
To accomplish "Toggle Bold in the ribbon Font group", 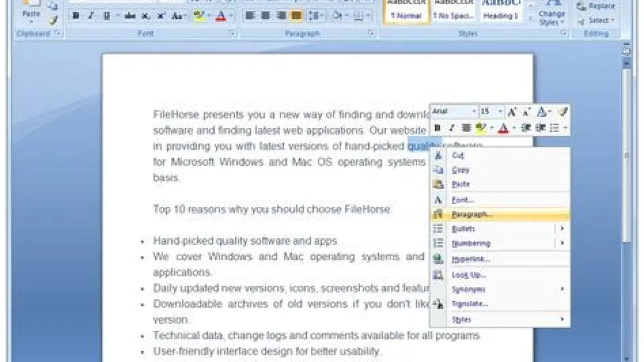I will [x=76, y=17].
